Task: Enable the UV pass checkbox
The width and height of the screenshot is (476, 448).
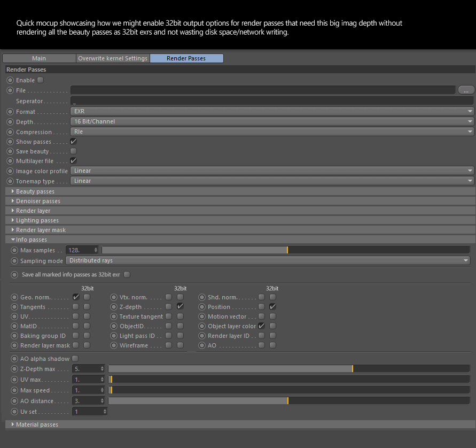Action: 75,316
